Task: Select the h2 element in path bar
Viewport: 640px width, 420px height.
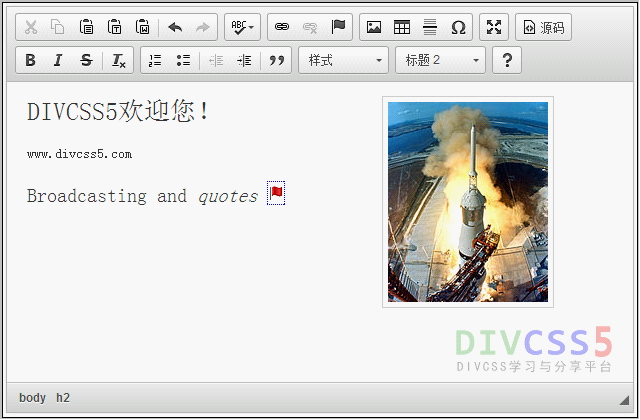Action: [x=63, y=397]
